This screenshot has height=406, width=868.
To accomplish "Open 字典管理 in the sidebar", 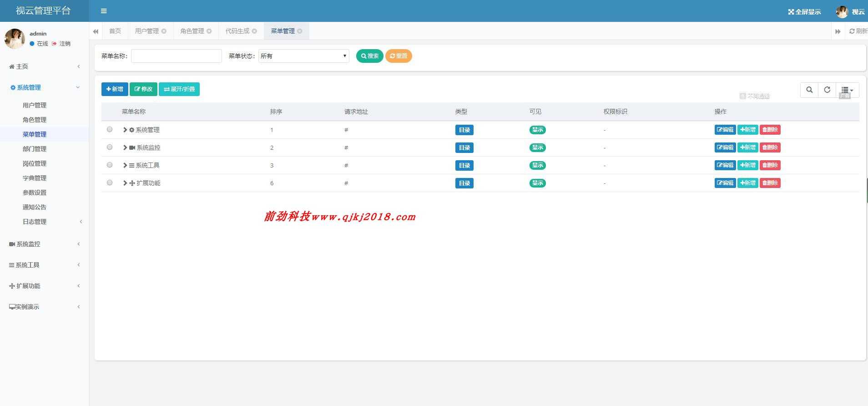I will click(x=35, y=178).
